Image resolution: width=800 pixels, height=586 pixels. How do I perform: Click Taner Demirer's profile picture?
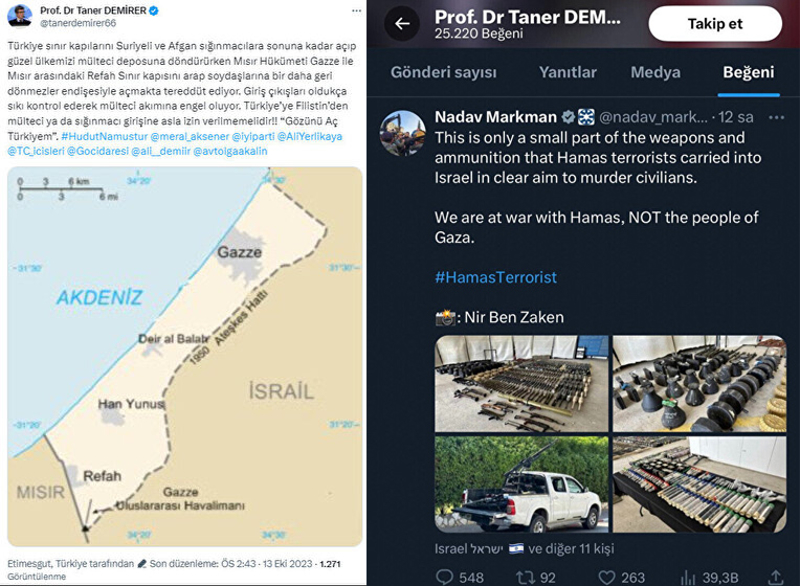pos(20,16)
